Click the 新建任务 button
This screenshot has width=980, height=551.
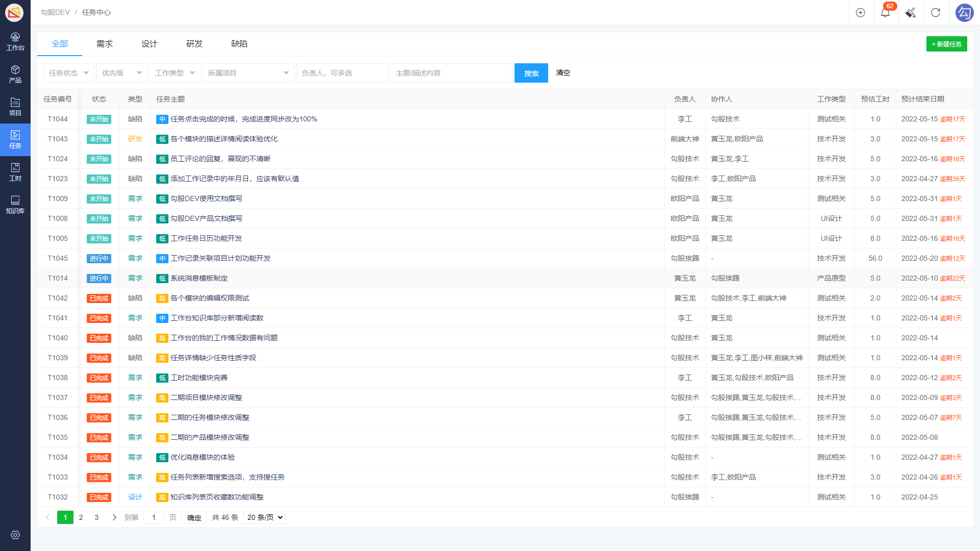(x=947, y=44)
